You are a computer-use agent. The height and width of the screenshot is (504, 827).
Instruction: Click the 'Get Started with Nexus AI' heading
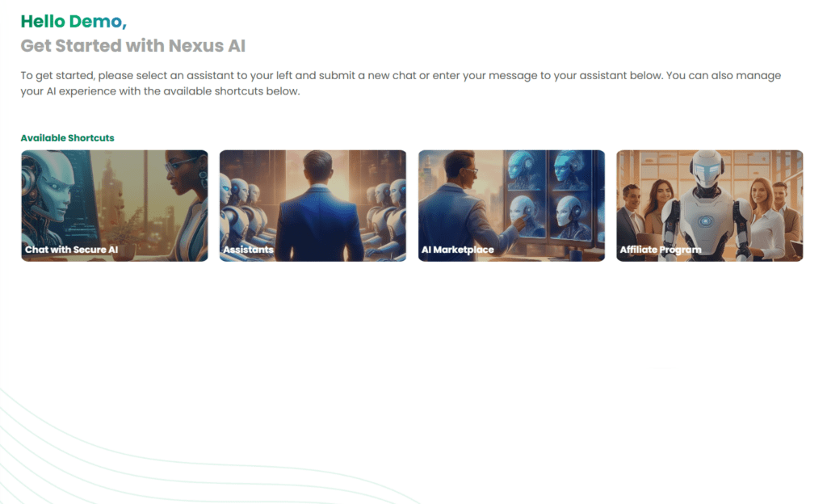(x=133, y=46)
